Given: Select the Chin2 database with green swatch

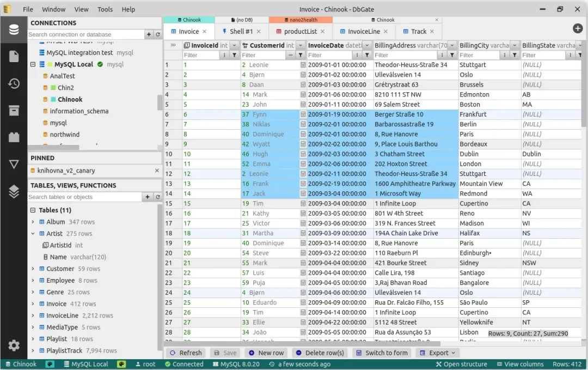Looking at the screenshot, I should [65, 88].
